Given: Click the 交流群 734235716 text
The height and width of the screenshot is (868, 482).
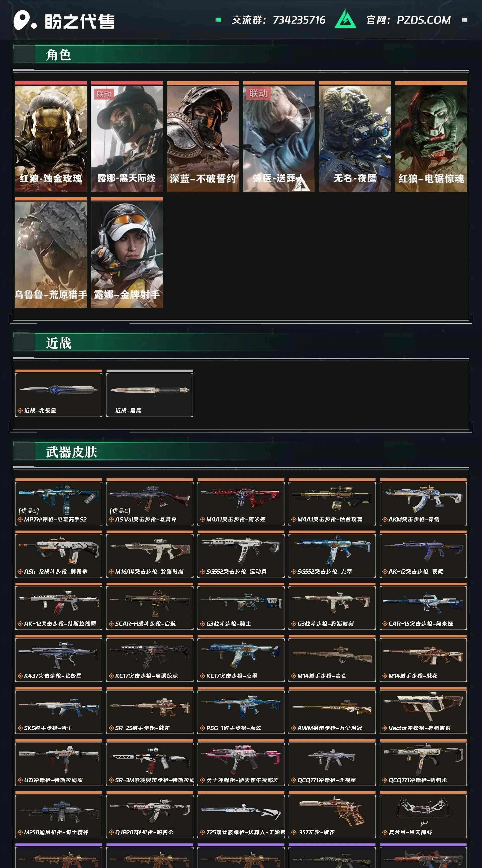Looking at the screenshot, I should coord(279,20).
